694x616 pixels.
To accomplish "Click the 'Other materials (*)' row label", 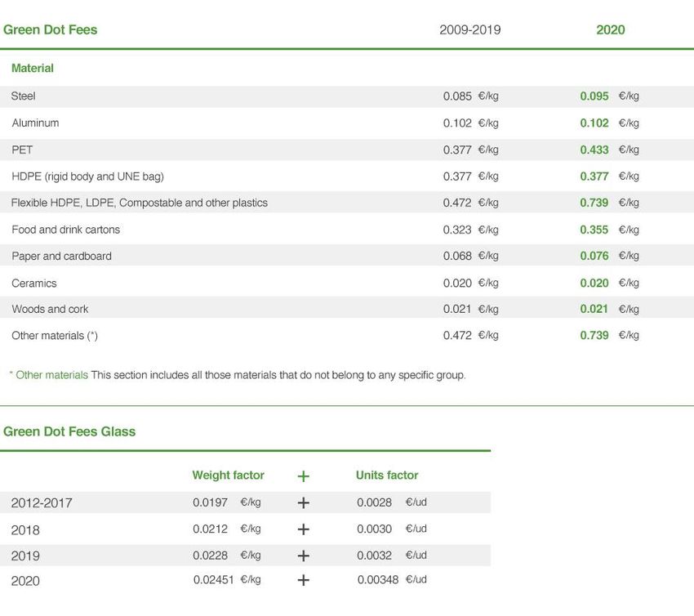I will [55, 336].
